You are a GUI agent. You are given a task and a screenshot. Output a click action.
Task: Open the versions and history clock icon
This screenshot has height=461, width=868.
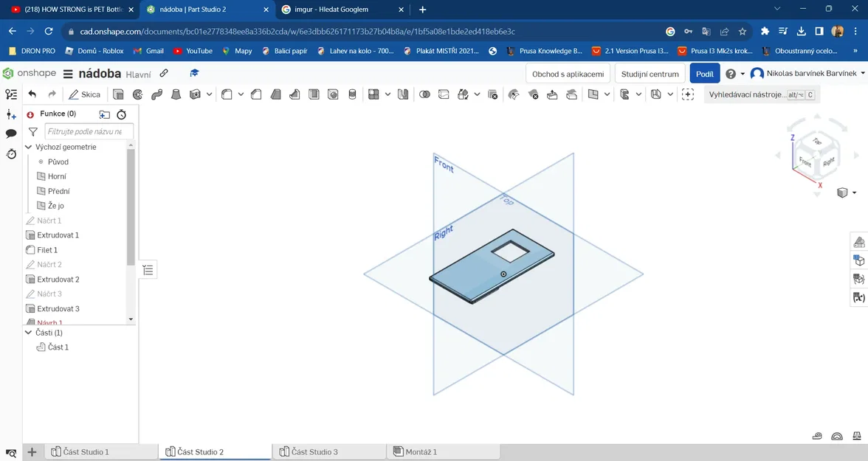click(x=11, y=153)
